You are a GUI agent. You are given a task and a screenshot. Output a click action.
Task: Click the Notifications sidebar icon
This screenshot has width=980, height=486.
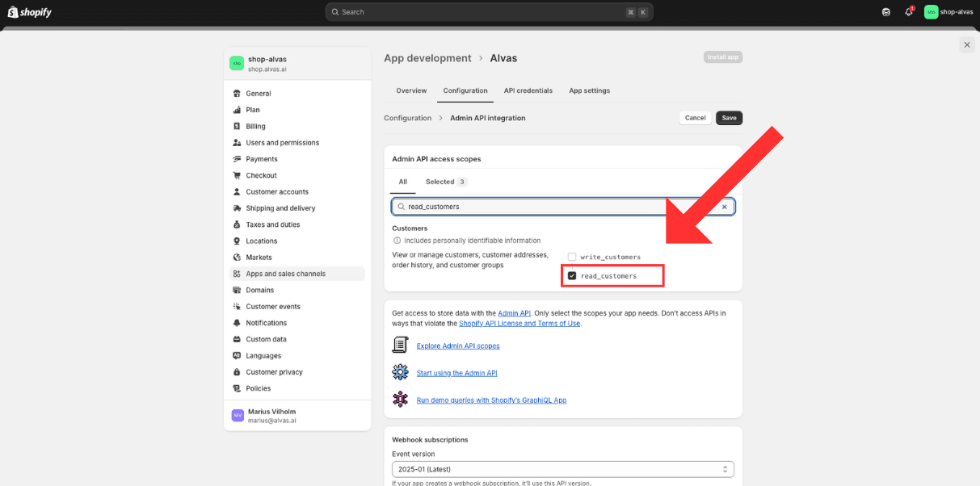coord(237,323)
